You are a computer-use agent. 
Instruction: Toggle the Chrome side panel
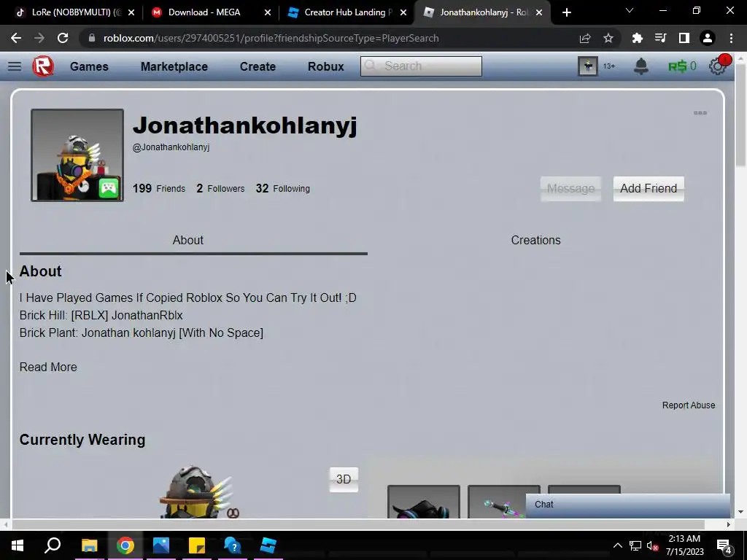coord(684,38)
